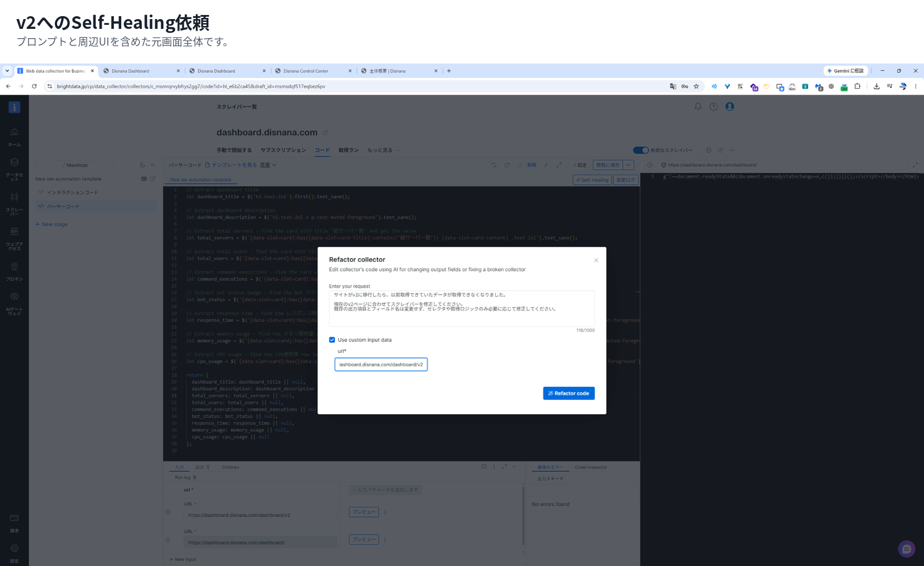
Task: Select インタラクションコード stage item
Action: (72, 192)
